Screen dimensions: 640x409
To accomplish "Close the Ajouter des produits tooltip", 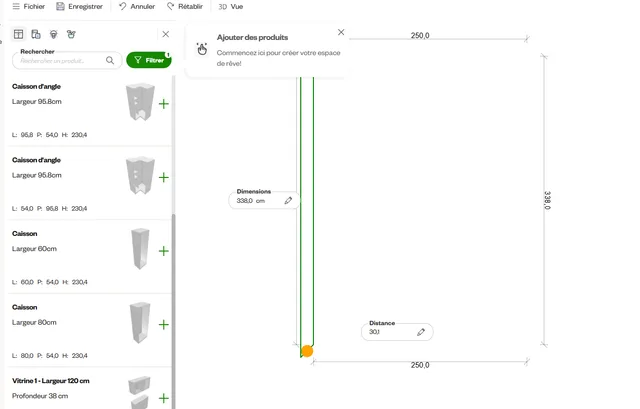I will point(341,32).
